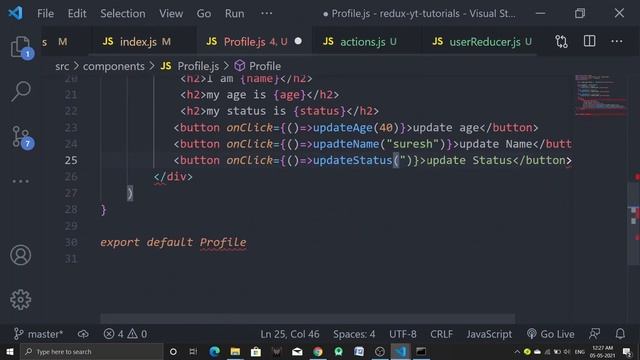Click the code minimap preview
640x360 pixels.
tap(600, 95)
